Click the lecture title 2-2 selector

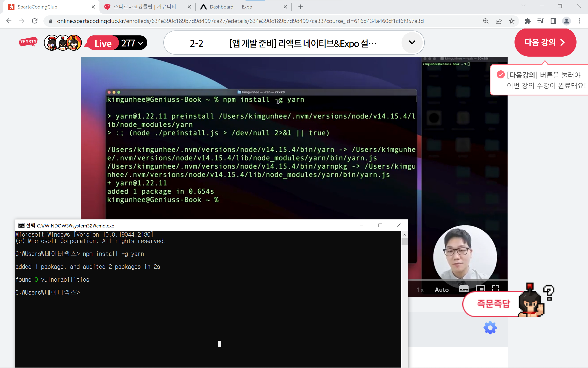(294, 43)
